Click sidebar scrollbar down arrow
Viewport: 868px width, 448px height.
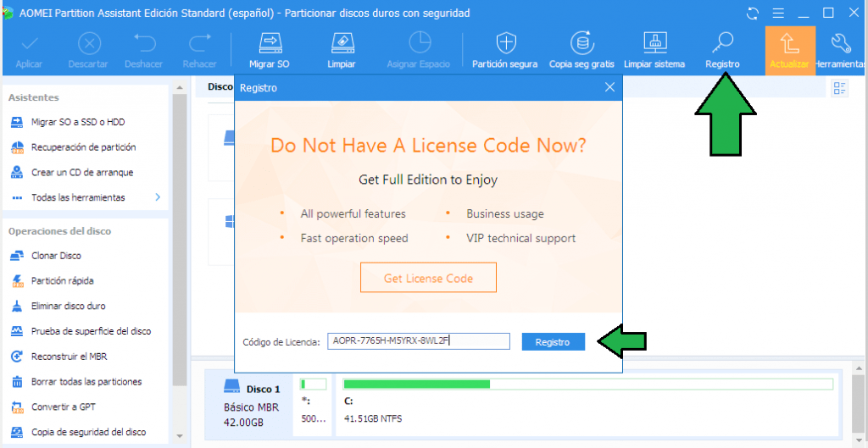[179, 436]
